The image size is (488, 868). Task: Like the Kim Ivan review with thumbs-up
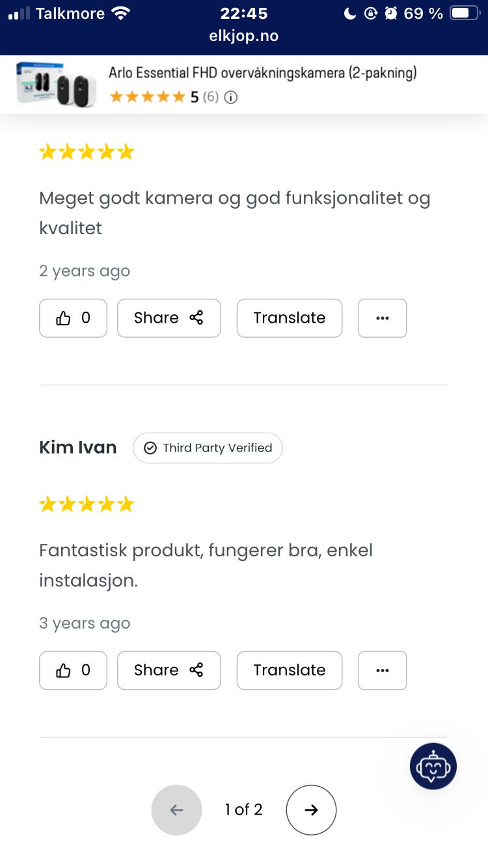click(73, 670)
